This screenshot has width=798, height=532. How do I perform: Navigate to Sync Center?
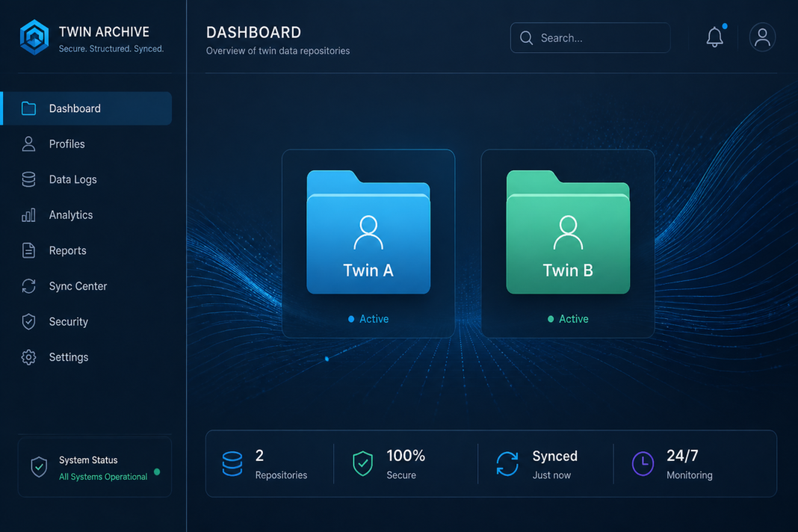point(87,286)
